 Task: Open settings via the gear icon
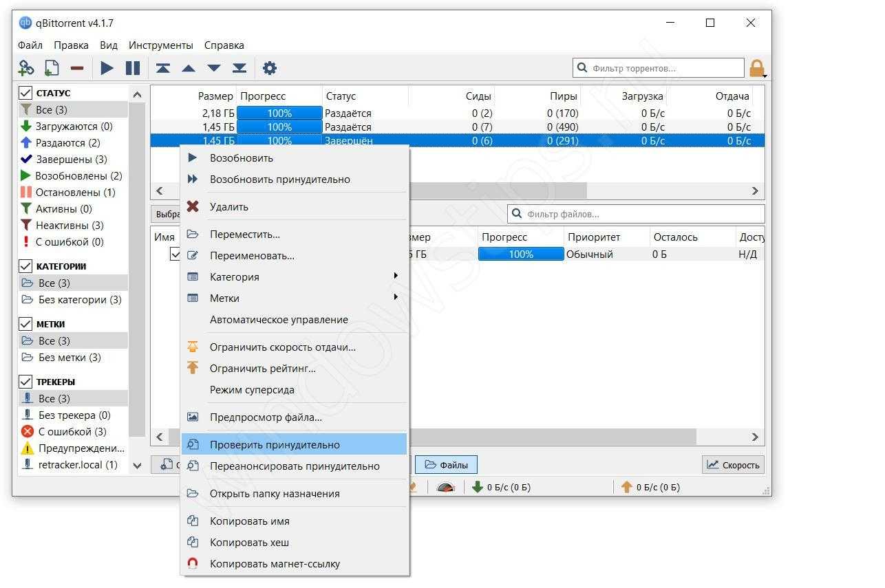pos(270,68)
